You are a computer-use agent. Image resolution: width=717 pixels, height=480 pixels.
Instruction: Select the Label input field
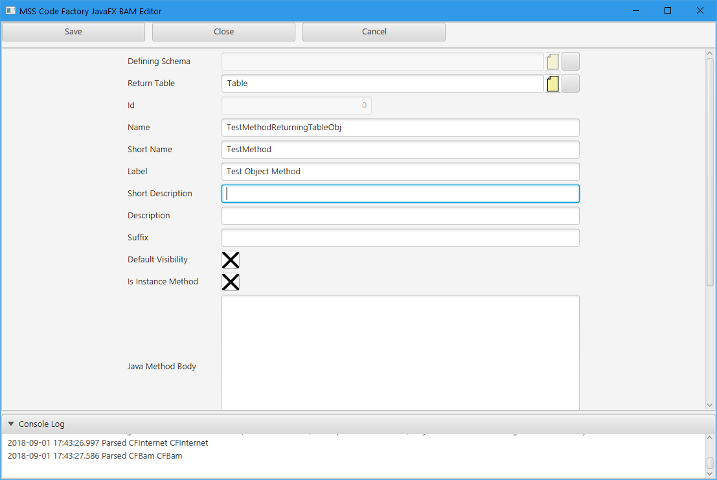click(400, 172)
